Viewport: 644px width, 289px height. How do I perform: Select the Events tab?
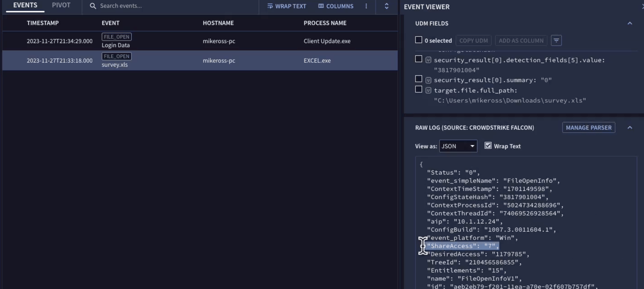(25, 5)
